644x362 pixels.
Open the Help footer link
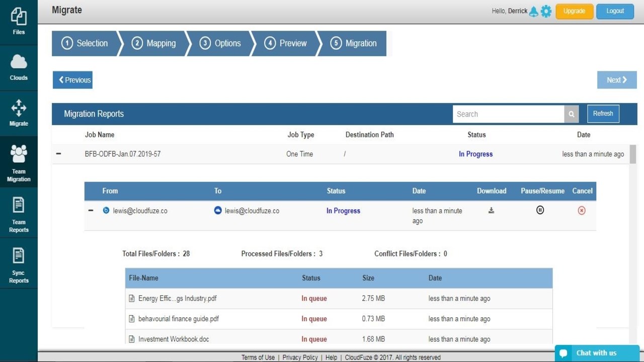pyautogui.click(x=331, y=357)
